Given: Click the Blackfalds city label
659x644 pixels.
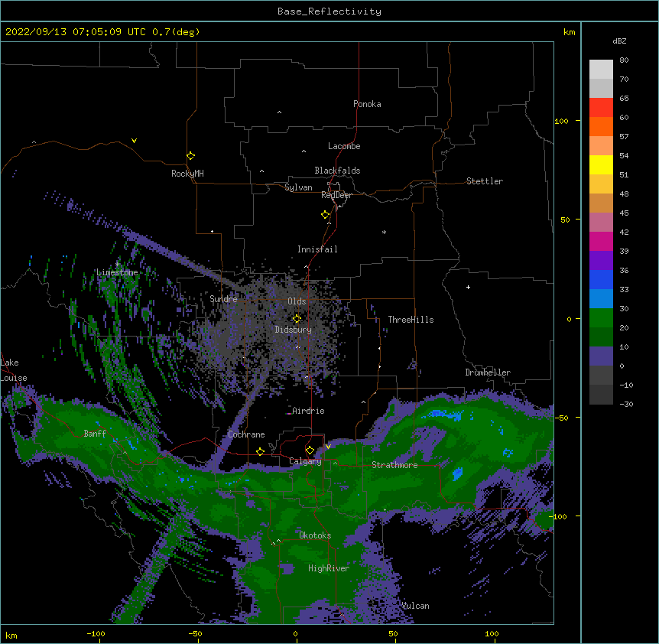Looking at the screenshot, I should (337, 171).
